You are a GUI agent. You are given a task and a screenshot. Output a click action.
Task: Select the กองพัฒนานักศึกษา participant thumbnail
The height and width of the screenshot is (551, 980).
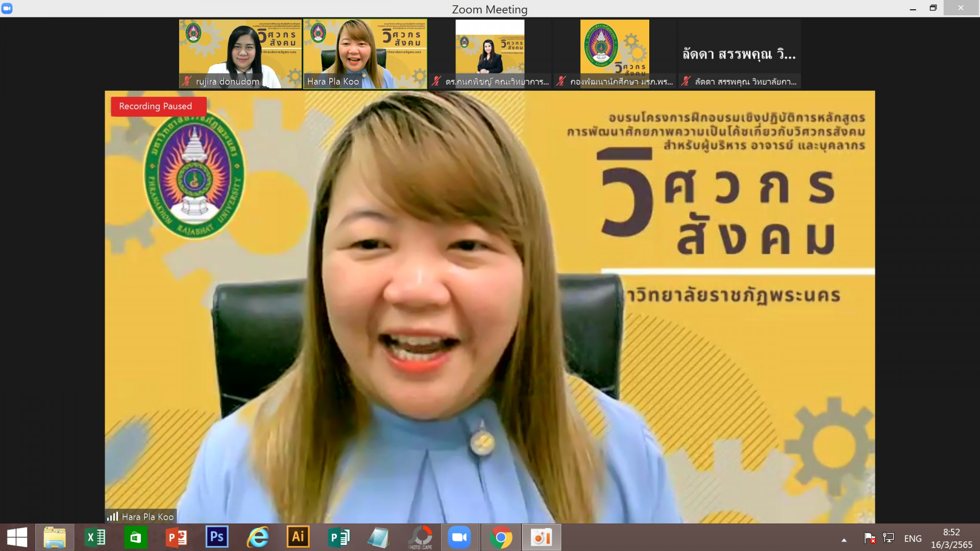pos(615,54)
